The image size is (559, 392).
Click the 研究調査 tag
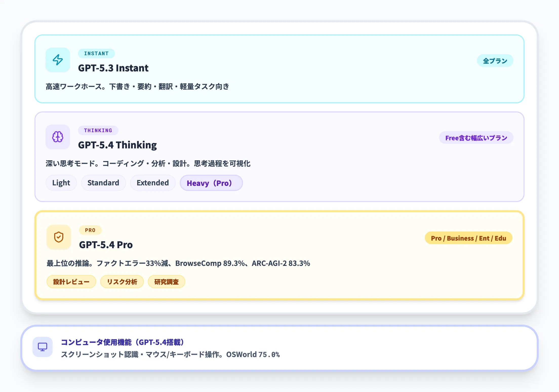coord(166,282)
